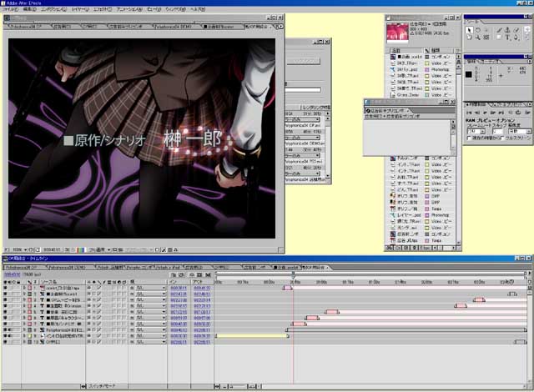The image size is (534, 392).
Task: Click layer 2 In point timecode
Action: 179,294
